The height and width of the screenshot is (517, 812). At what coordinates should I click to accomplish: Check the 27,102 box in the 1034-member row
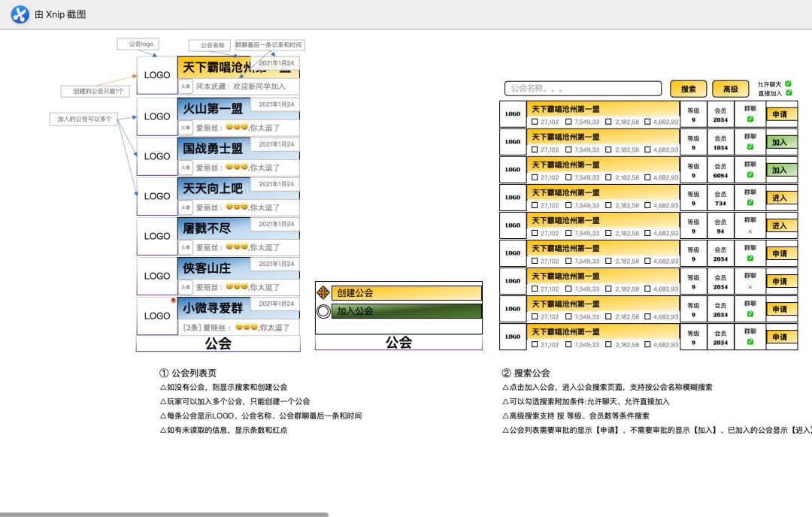[x=535, y=150]
